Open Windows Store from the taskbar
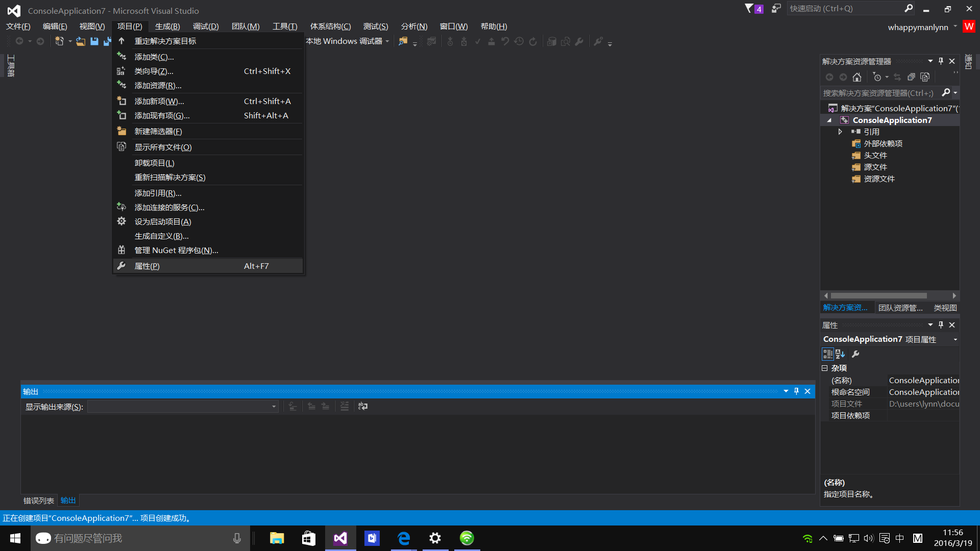This screenshot has height=551, width=980. [x=309, y=538]
